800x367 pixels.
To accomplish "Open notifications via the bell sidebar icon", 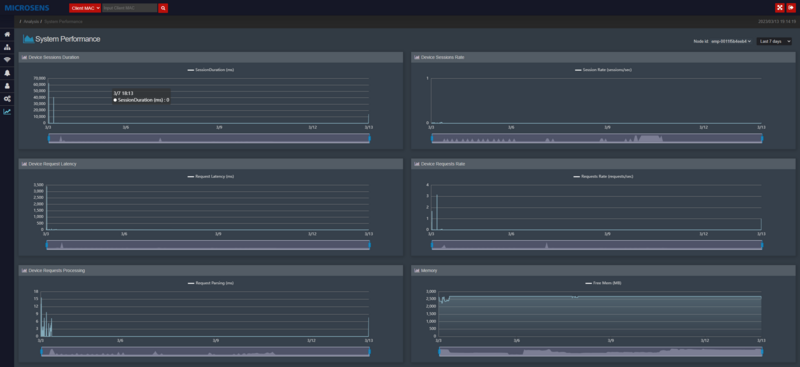I will click(7, 73).
